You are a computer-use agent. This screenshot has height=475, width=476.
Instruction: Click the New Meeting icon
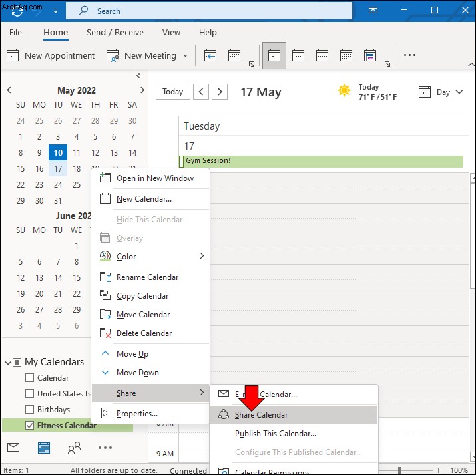pos(113,55)
